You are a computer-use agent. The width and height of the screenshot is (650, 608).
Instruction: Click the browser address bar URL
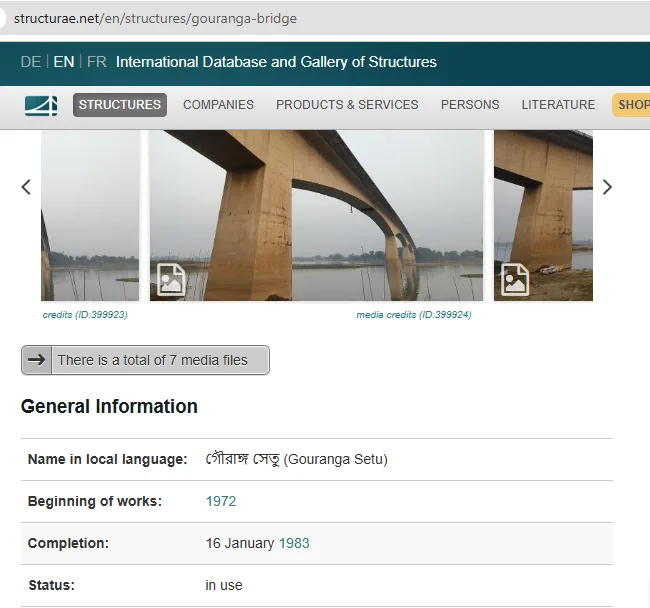(x=155, y=19)
